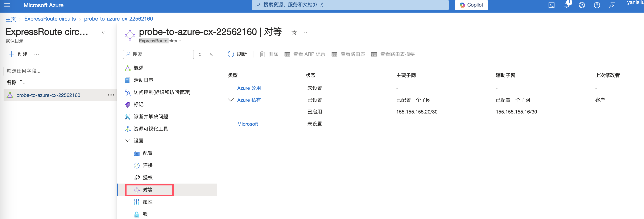Click the 客户 last-modified-by cell
Screen dimensions: 644x219
click(600, 100)
